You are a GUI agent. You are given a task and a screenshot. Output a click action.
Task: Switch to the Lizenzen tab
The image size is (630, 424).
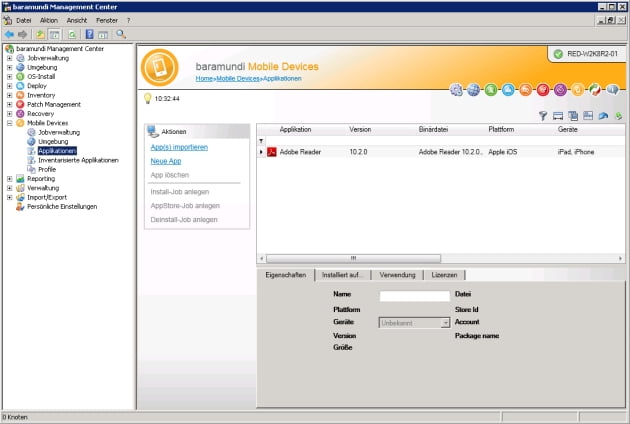(x=444, y=275)
